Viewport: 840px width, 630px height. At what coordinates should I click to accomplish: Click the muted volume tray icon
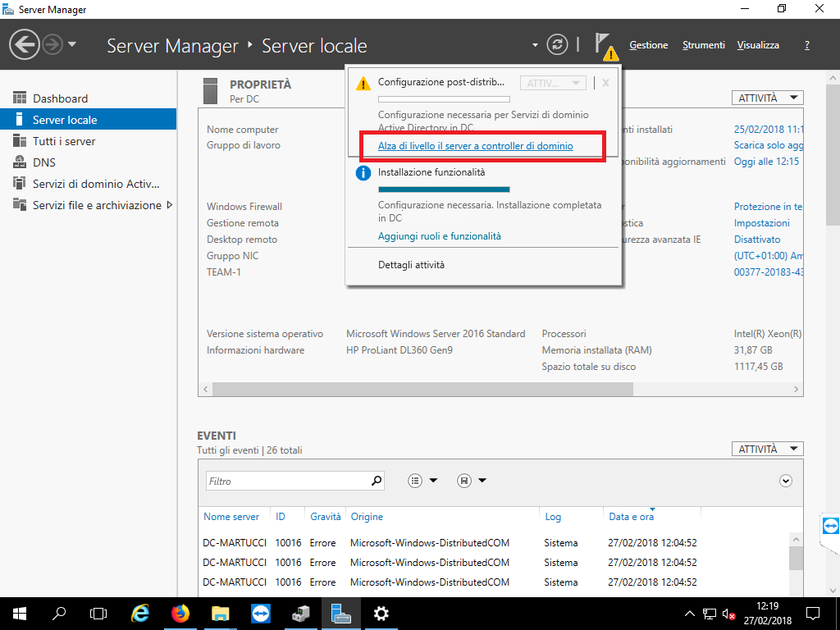pyautogui.click(x=728, y=614)
